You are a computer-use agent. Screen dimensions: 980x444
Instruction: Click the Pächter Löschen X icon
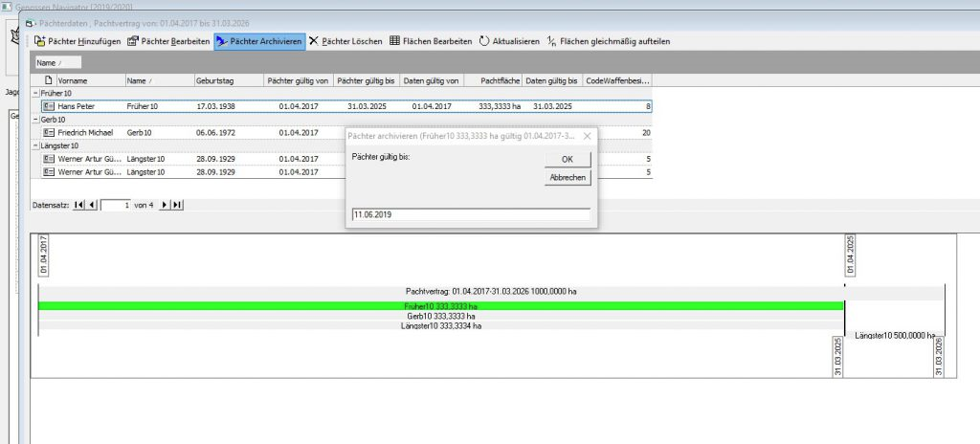(x=313, y=41)
